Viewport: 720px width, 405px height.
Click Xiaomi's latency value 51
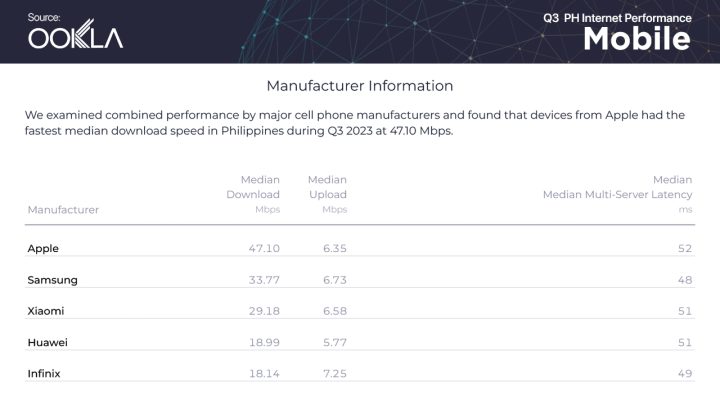pyautogui.click(x=685, y=311)
